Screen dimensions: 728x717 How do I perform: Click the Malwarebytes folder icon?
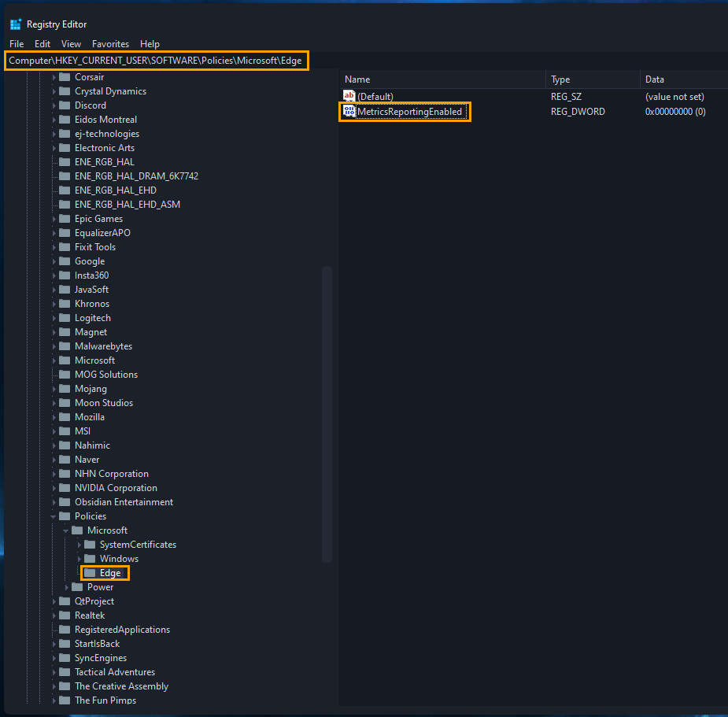pos(65,346)
